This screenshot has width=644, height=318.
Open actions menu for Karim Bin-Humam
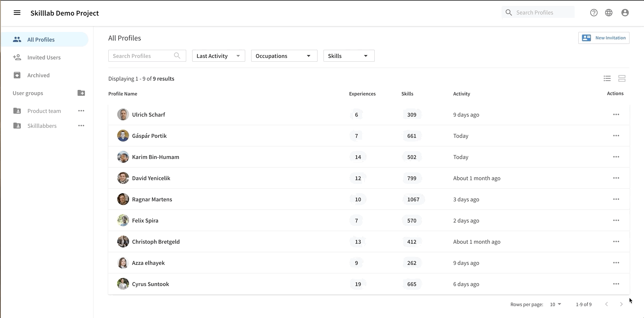coord(616,157)
